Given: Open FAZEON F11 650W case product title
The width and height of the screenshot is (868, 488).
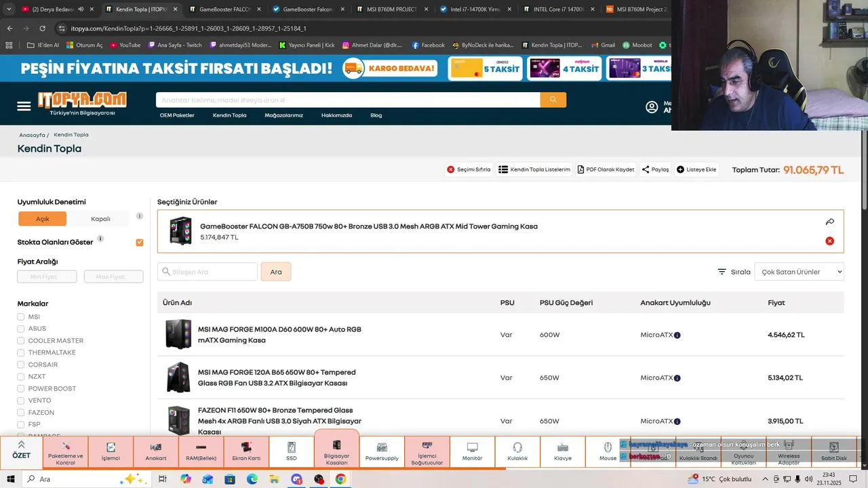Looking at the screenshot, I should point(279,421).
